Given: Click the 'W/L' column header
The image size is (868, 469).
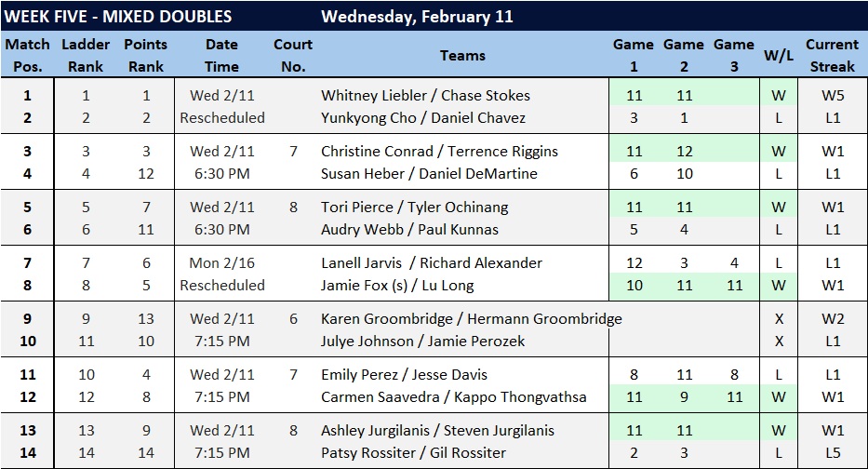Looking at the screenshot, I should pyautogui.click(x=778, y=55).
